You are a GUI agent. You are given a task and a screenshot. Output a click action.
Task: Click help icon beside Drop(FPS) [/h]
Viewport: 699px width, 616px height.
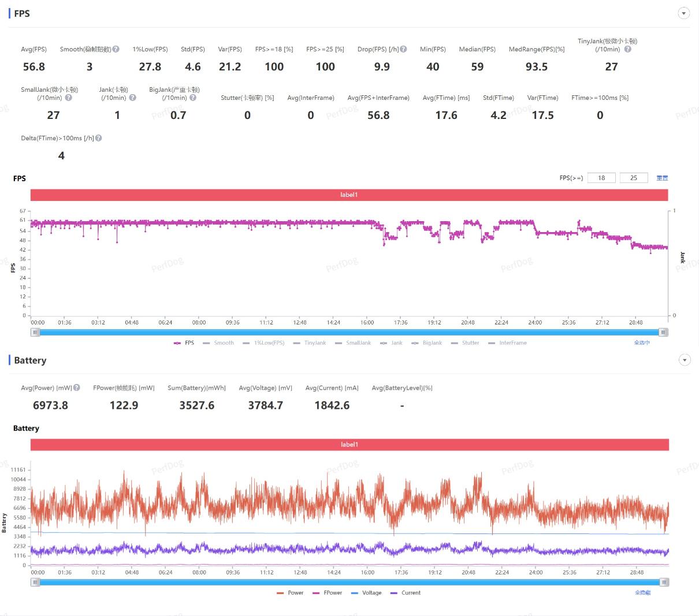coord(403,49)
